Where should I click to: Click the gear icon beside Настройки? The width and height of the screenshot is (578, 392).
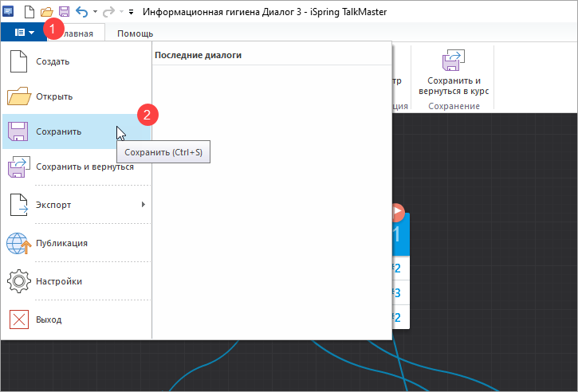[19, 281]
